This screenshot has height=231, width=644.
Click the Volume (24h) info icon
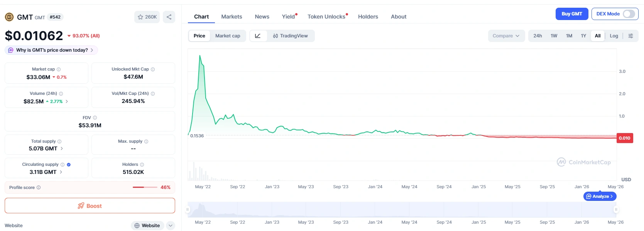[x=61, y=94]
